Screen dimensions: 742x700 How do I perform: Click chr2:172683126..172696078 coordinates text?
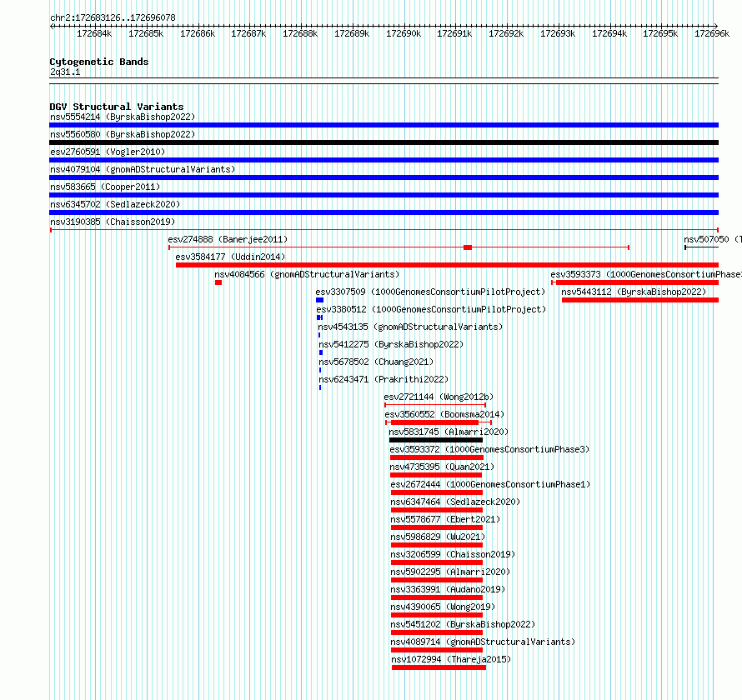click(113, 17)
